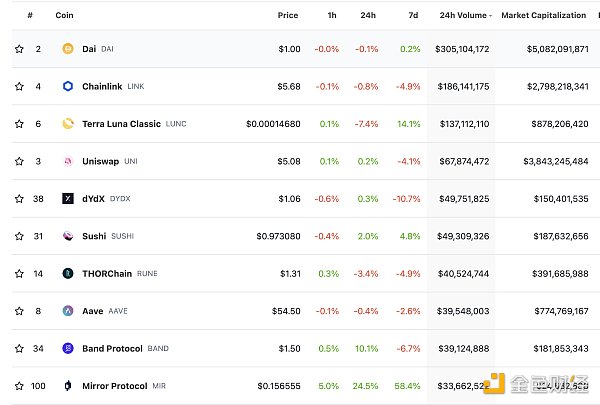Favorite Dai with its star toggle
This screenshot has height=405, width=600.
point(19,48)
